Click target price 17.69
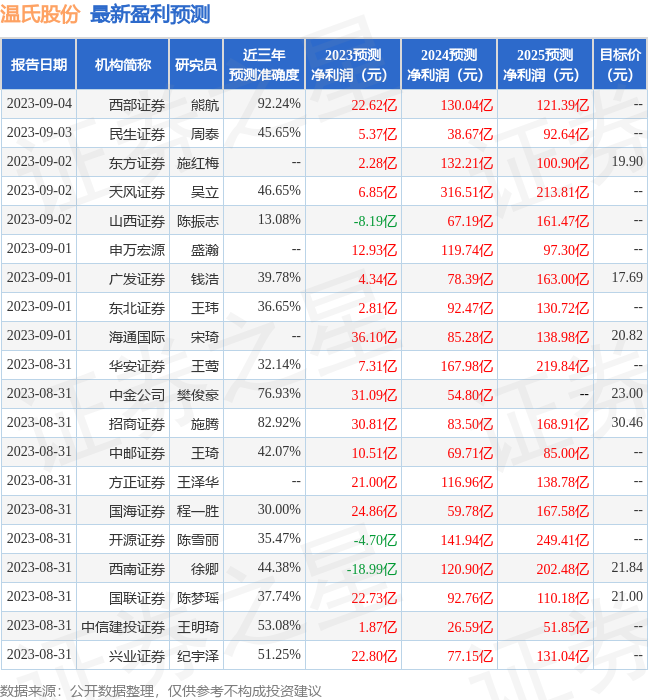Screen dimensions: 648x700 pos(627,278)
